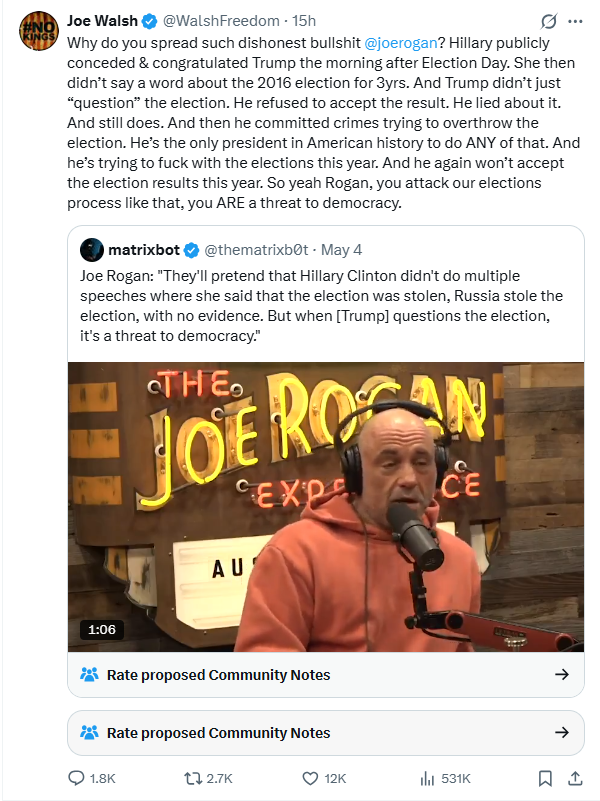Screen dimensions: 600x801
Task: Open Joe Walsh's profile avatar
Action: pyautogui.click(x=39, y=31)
